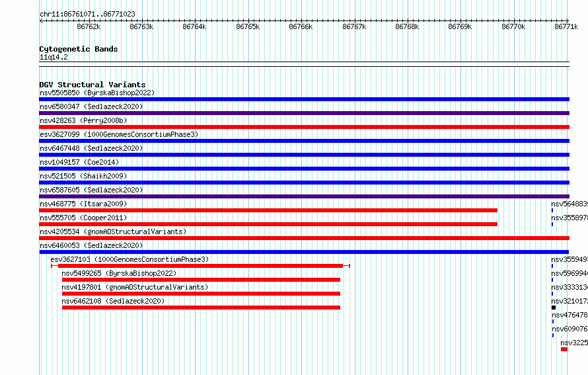This screenshot has height=375, width=588.
Task: Open the esv3627103 (1000GenomesConsortiumPhase3) label
Action: click(129, 259)
